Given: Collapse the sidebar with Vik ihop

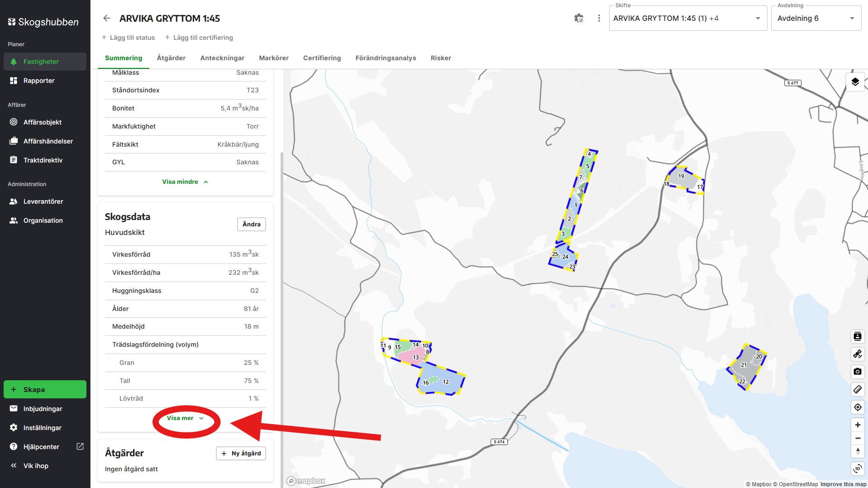Looking at the screenshot, I should (45, 466).
